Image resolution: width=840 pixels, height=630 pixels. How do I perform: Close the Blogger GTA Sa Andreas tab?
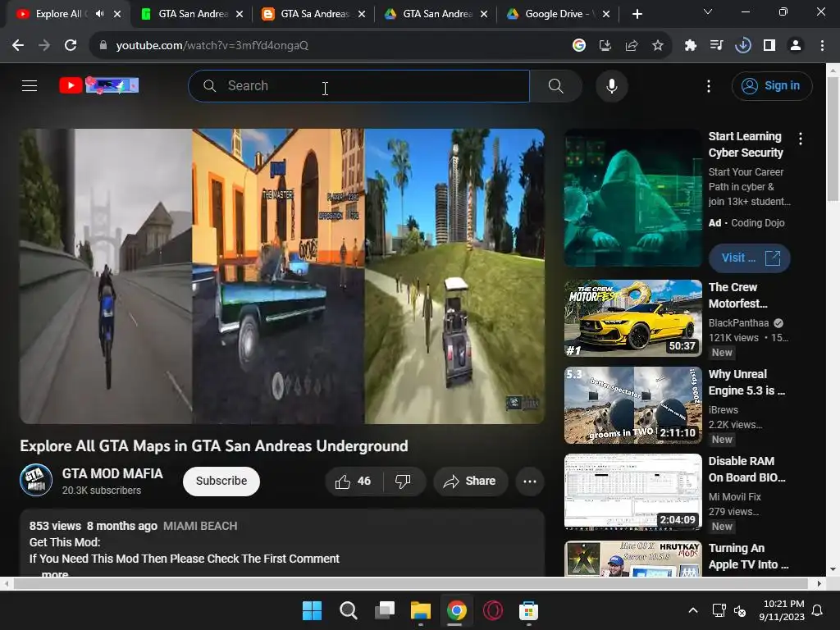coord(362,14)
